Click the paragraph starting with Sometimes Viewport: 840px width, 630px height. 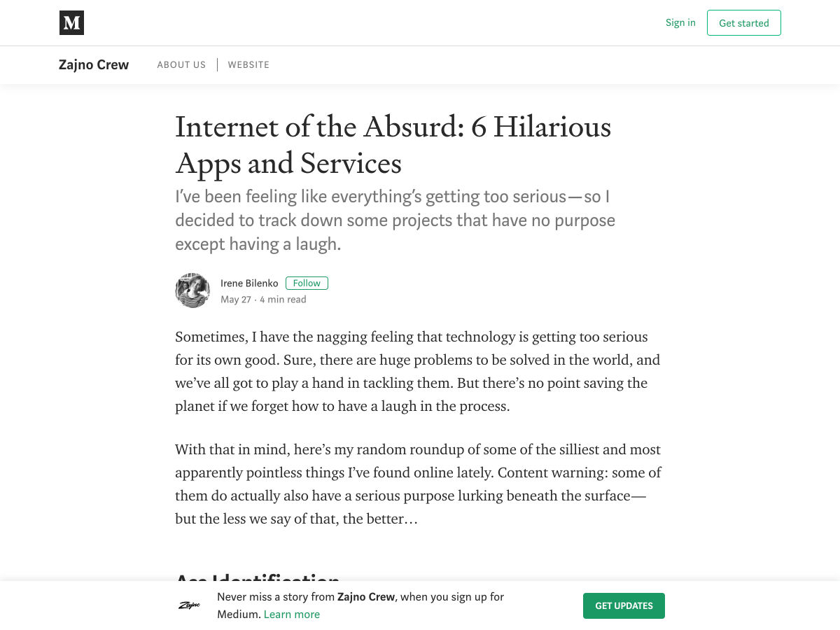pos(418,371)
